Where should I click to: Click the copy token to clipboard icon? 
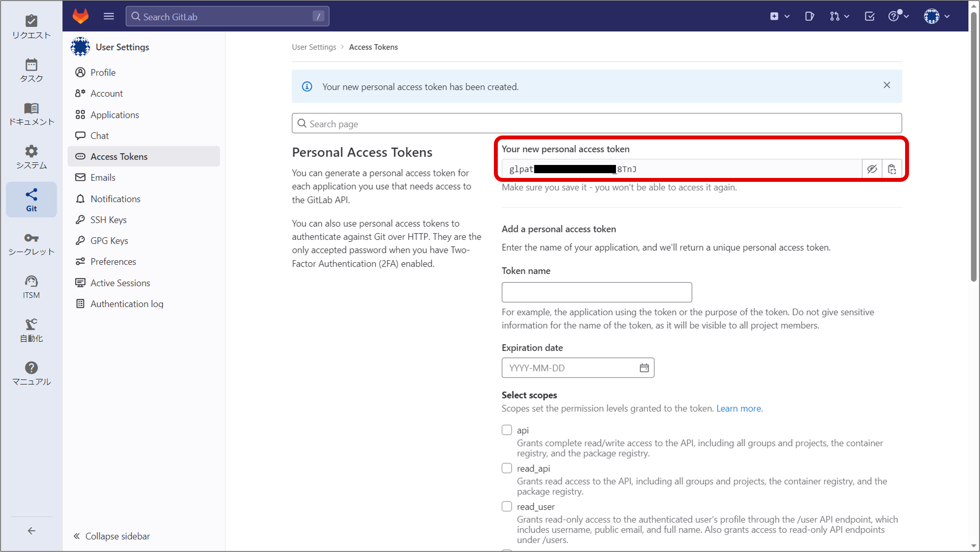coord(892,168)
